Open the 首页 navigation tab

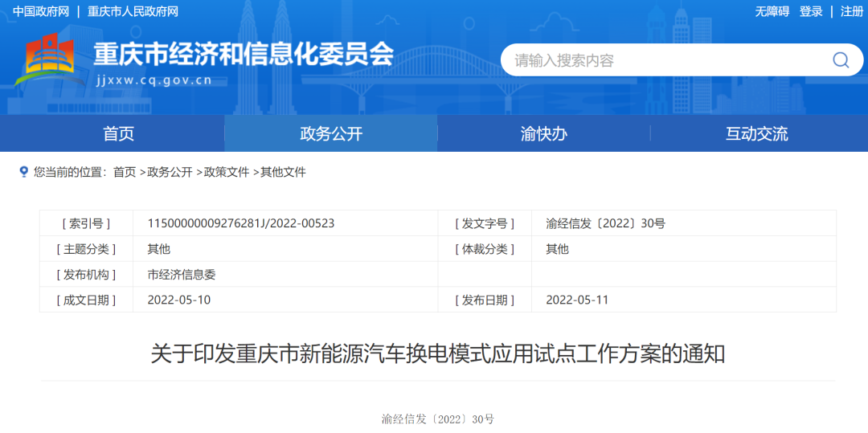(118, 133)
